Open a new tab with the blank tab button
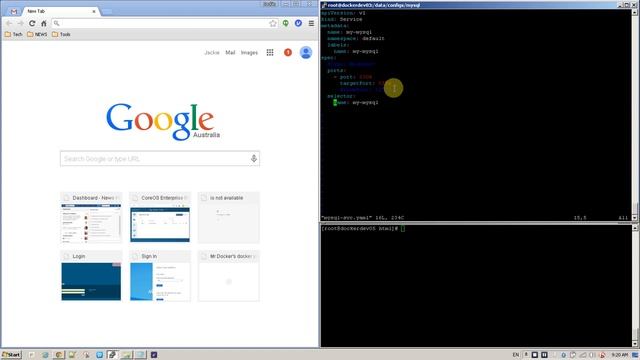The image size is (640, 360). (107, 12)
